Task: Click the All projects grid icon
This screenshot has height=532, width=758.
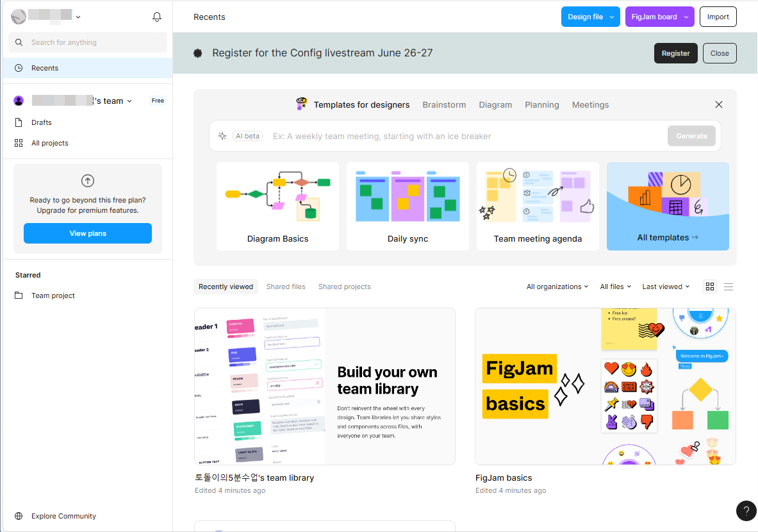Action: coord(19,143)
